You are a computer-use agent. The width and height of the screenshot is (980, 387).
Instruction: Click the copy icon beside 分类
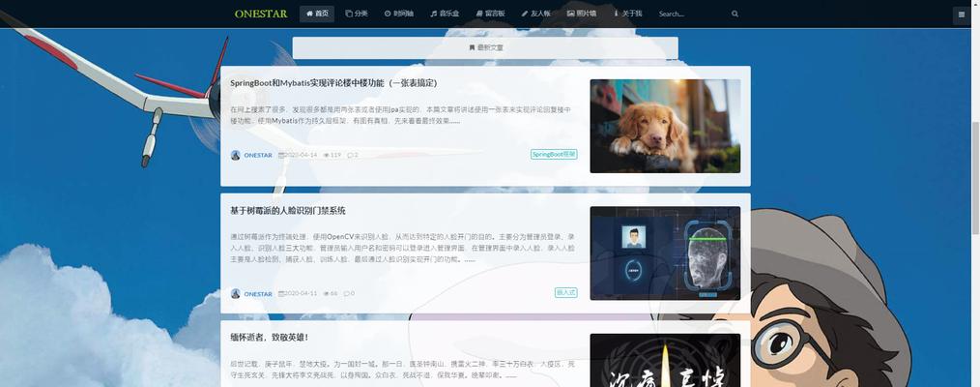pos(349,14)
